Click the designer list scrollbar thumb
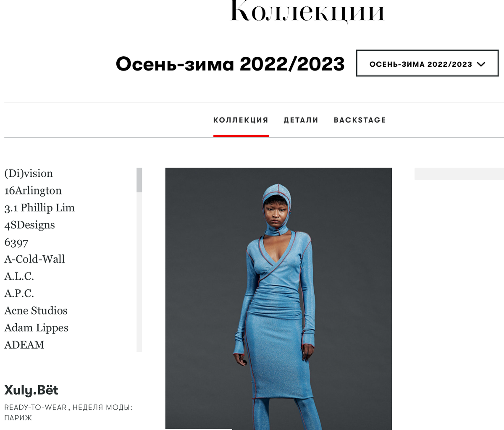The height and width of the screenshot is (430, 504). tap(139, 180)
